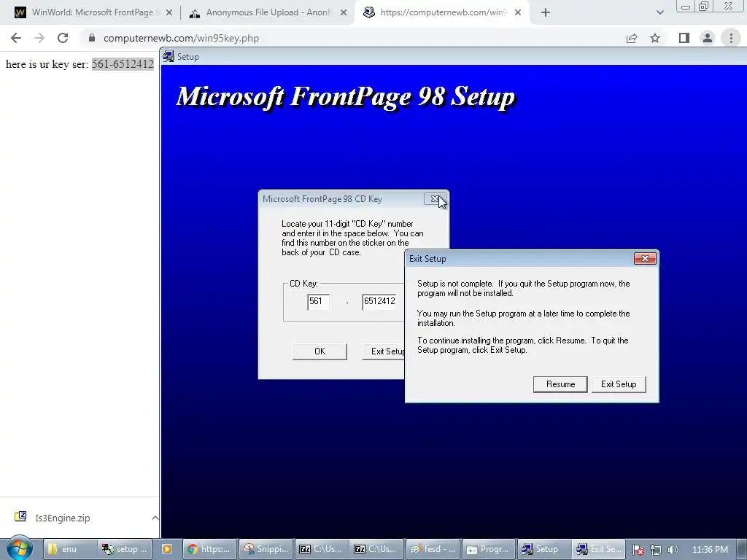Click the 11:36 PM taskbar clock

(x=710, y=550)
